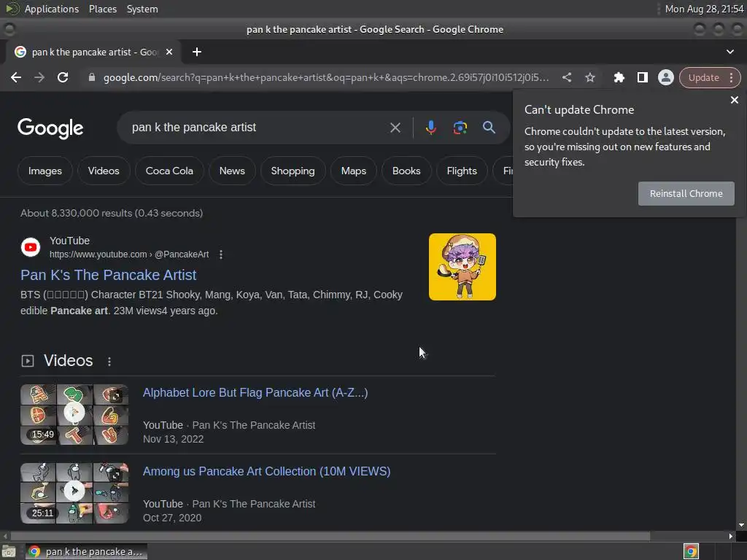Click the vertical scrollbar down arrow

741,525
